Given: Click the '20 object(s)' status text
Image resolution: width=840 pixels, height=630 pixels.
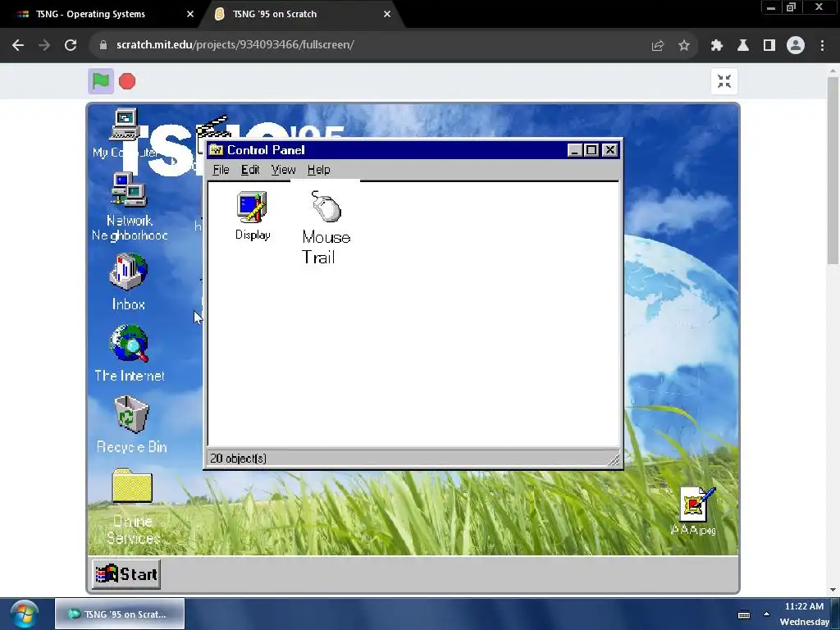Looking at the screenshot, I should coord(239,459).
